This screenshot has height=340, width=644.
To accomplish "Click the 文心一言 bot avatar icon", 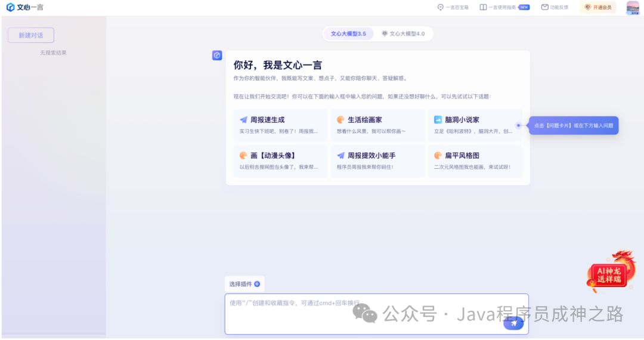I will pyautogui.click(x=217, y=55).
